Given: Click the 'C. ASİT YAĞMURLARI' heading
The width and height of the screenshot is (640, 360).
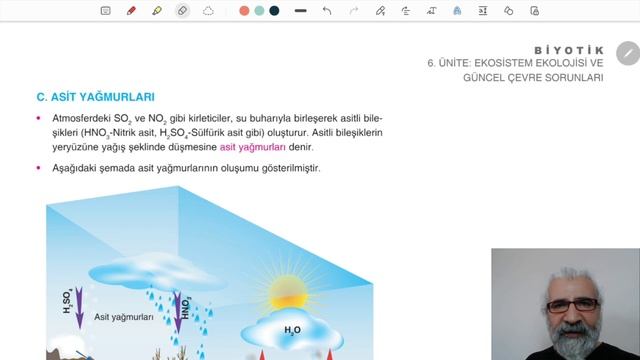Looking at the screenshot, I should (x=96, y=97).
